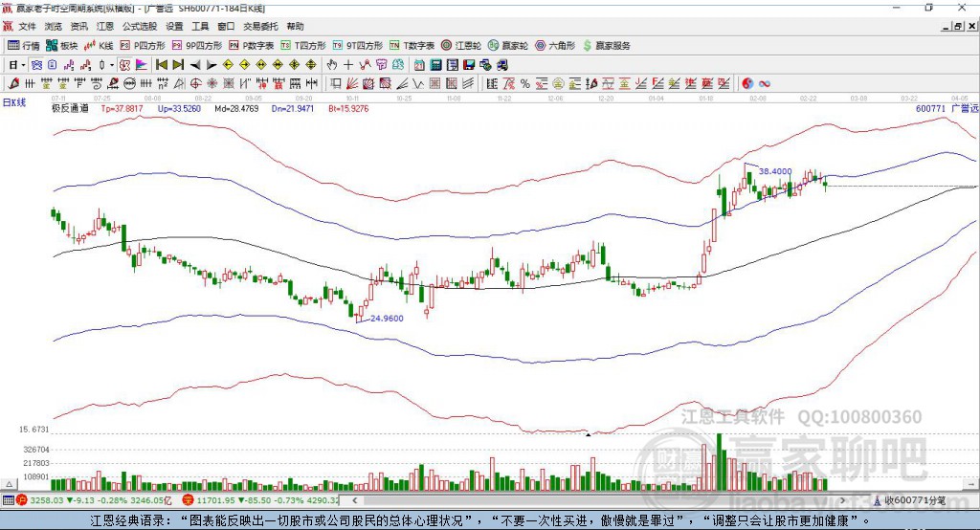Open the 浏览 menu
Screen dimensions: 980x530
(x=54, y=26)
